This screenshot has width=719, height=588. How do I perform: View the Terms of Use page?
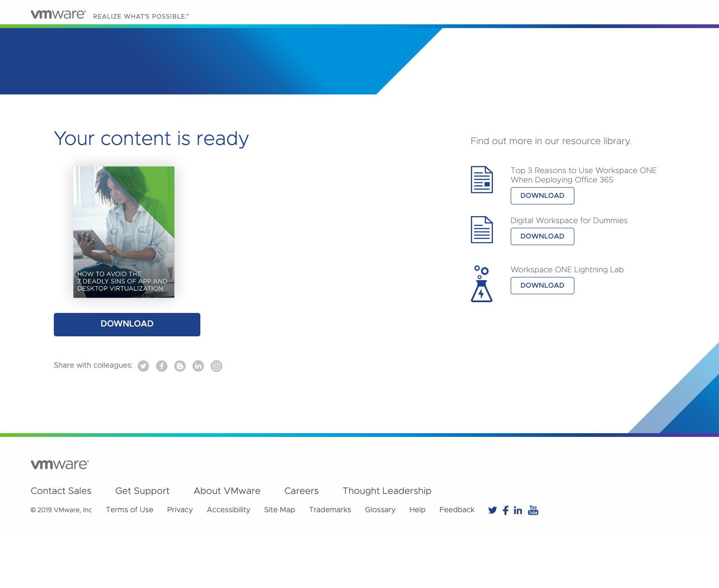click(x=130, y=510)
